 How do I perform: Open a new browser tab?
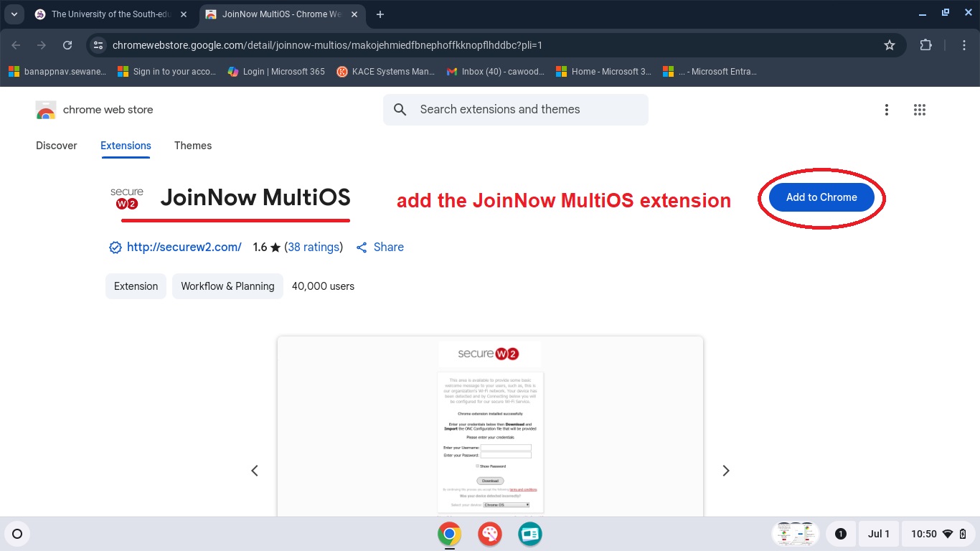pos(380,14)
